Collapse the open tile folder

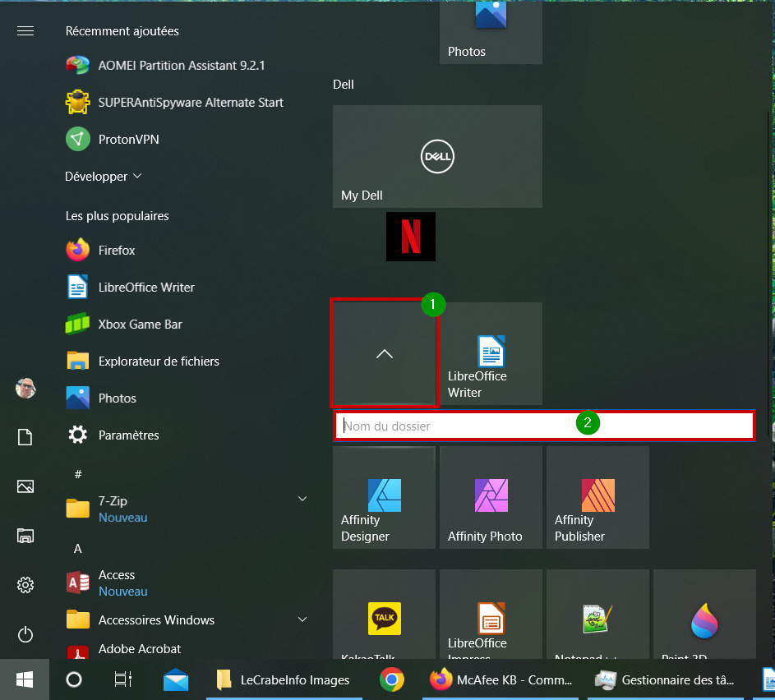(384, 354)
